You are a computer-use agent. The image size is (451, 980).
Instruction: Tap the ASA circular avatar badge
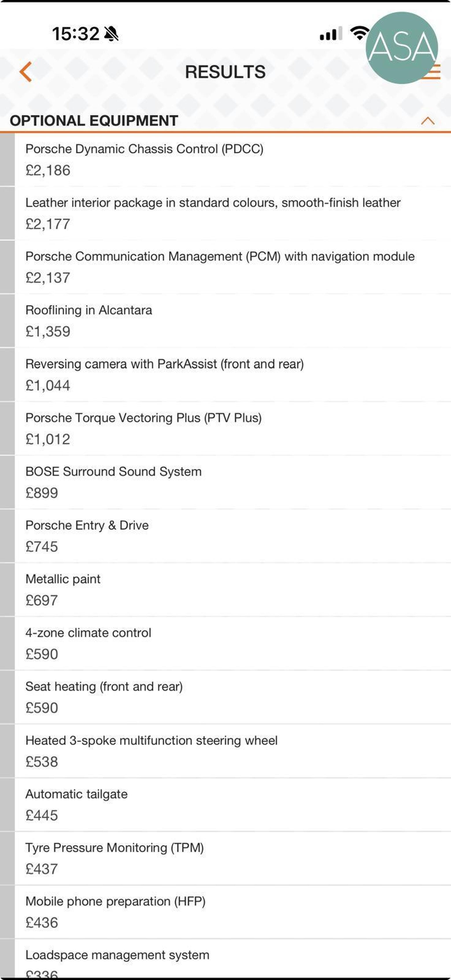[x=401, y=48]
